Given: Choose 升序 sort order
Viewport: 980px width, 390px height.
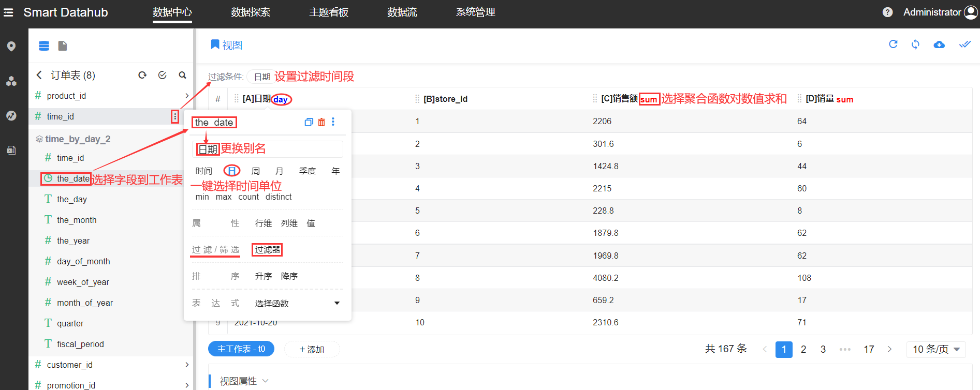Looking at the screenshot, I should pos(264,276).
